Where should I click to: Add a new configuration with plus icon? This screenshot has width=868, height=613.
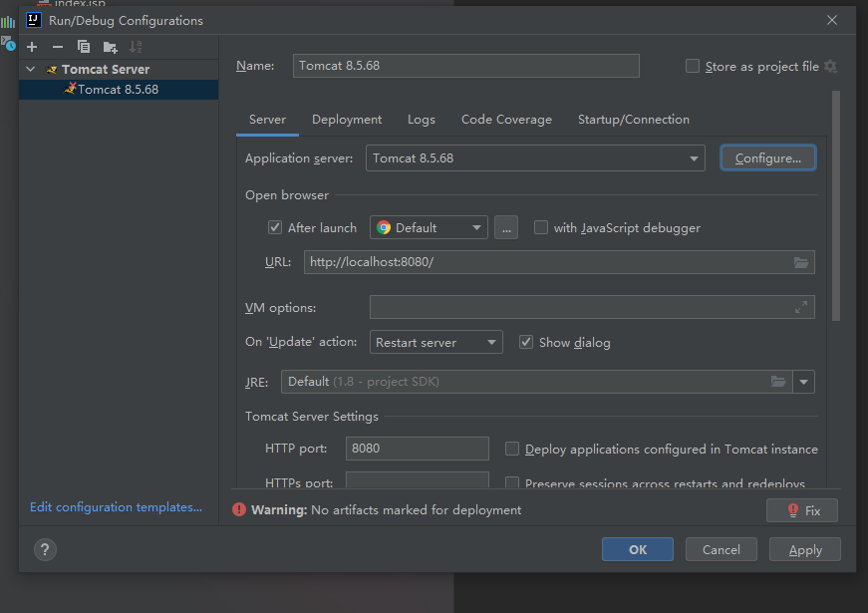point(32,47)
